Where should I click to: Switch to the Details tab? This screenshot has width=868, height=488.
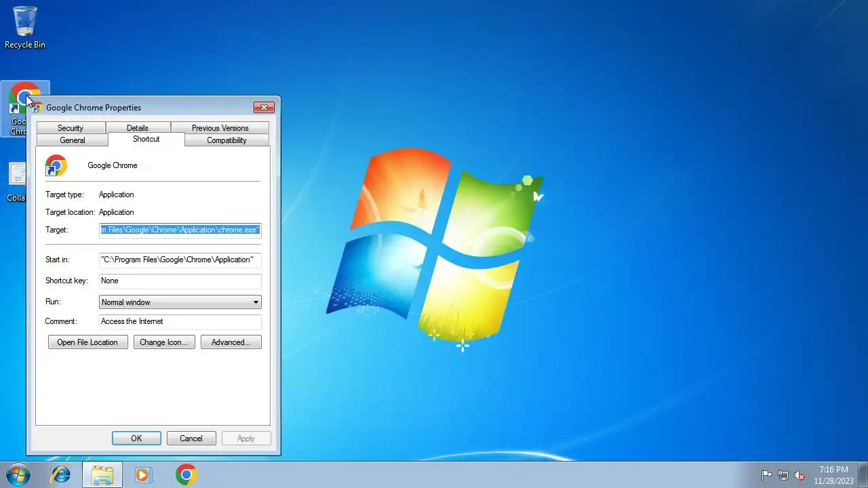(137, 128)
